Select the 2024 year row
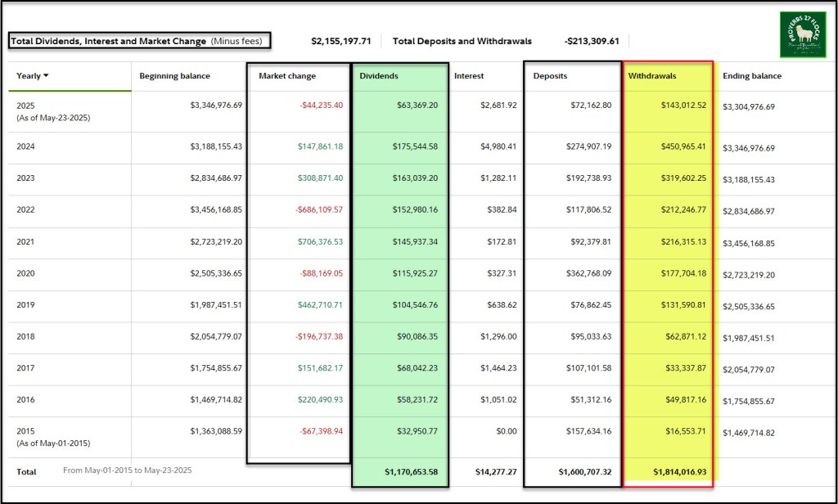838x504 pixels. pyautogui.click(x=26, y=147)
